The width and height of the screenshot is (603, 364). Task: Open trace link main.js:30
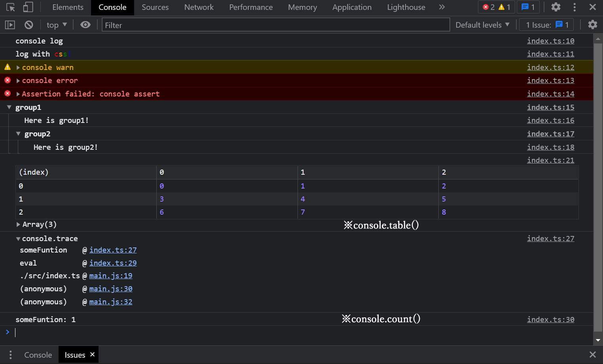pos(111,289)
